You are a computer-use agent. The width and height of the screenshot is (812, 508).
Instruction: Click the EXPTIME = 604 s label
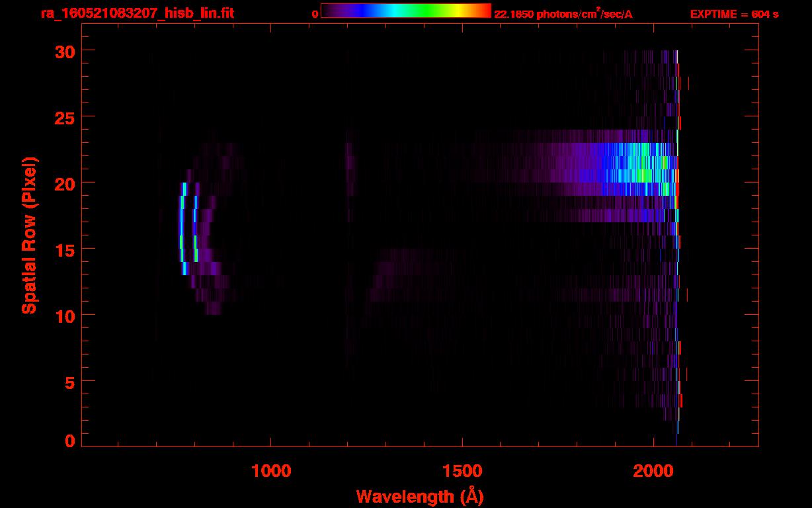(734, 15)
